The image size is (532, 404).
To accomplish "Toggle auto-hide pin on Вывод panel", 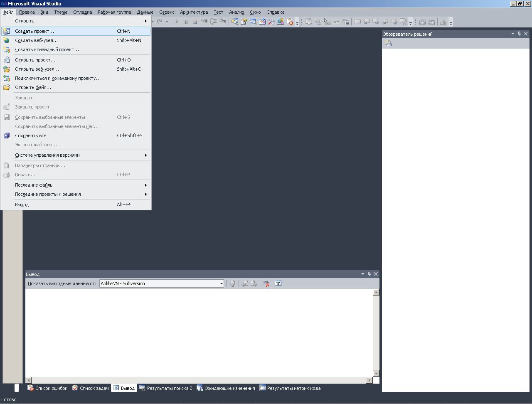I will 369,274.
